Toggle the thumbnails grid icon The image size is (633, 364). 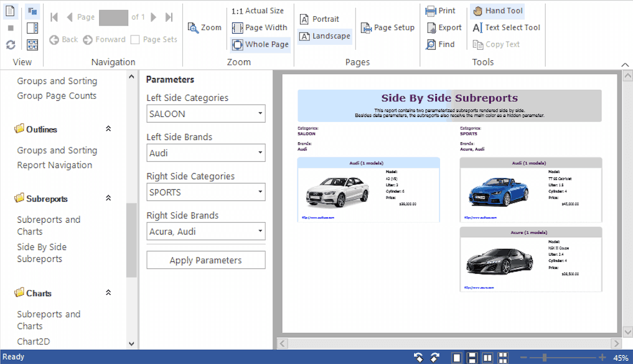(x=32, y=44)
